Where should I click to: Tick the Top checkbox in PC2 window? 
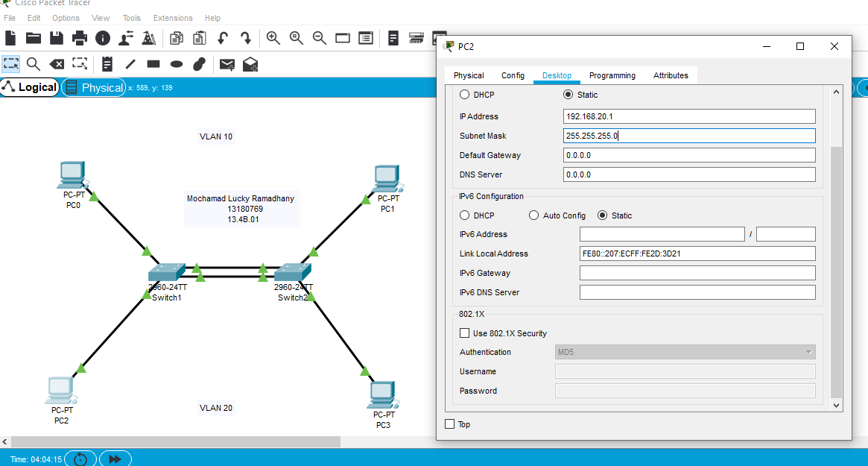(449, 424)
